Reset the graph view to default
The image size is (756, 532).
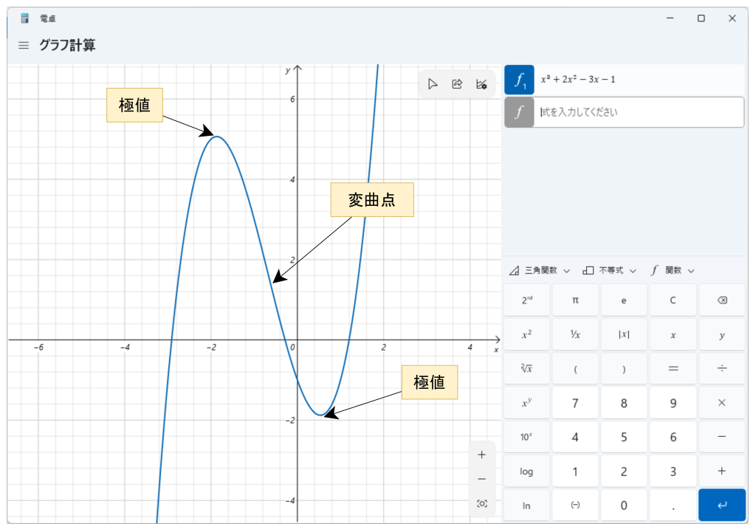click(x=482, y=503)
